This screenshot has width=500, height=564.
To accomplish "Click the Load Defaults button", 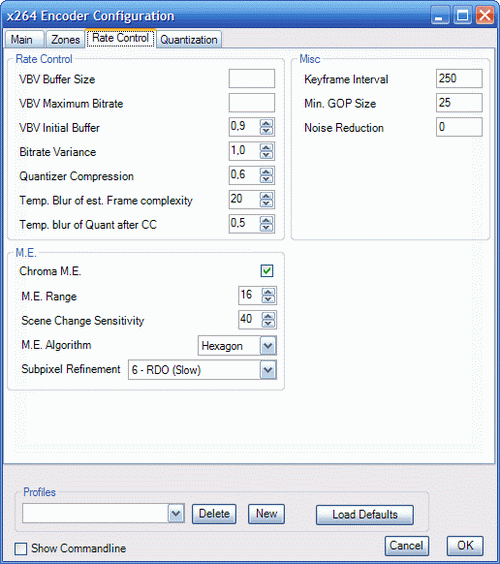I will click(x=365, y=515).
